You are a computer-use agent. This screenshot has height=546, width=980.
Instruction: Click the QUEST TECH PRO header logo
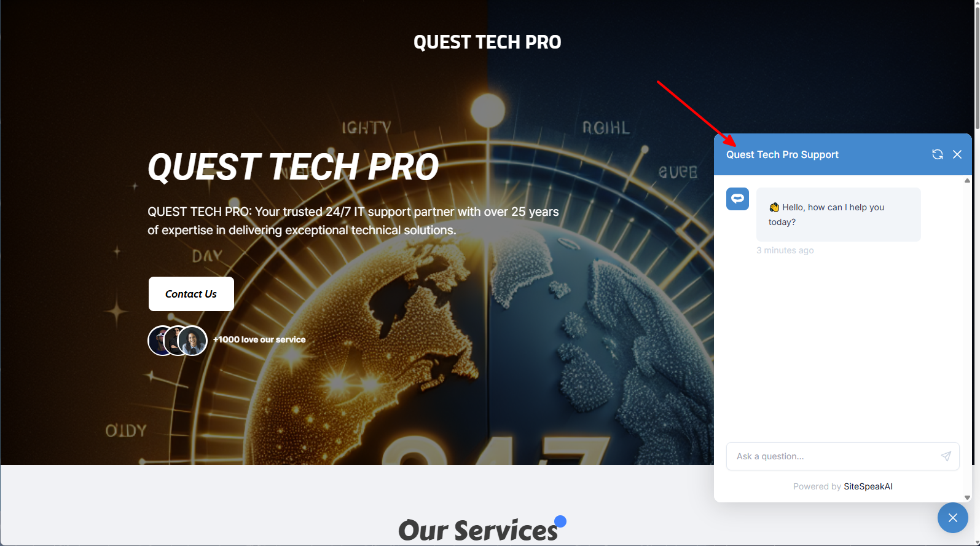[x=487, y=42]
